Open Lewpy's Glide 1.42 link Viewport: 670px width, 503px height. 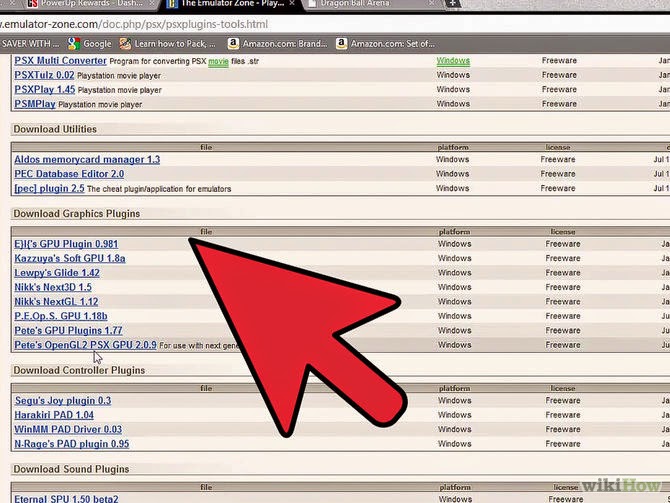click(57, 273)
